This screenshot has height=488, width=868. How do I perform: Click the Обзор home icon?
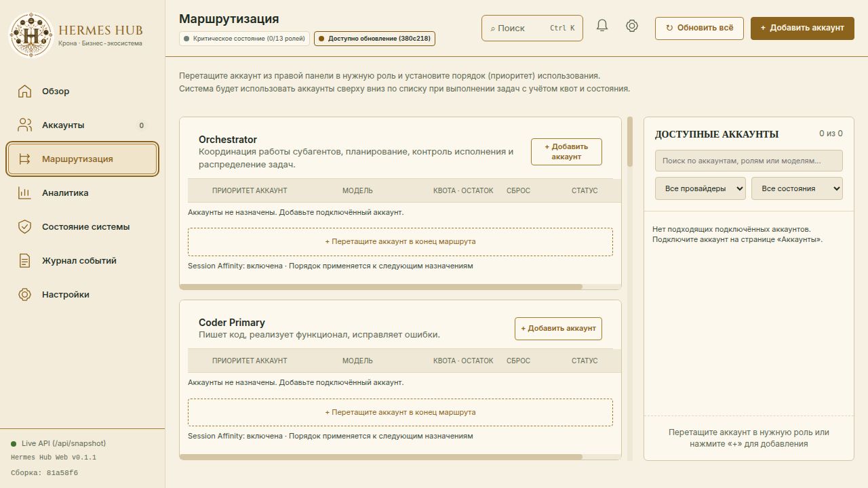24,91
